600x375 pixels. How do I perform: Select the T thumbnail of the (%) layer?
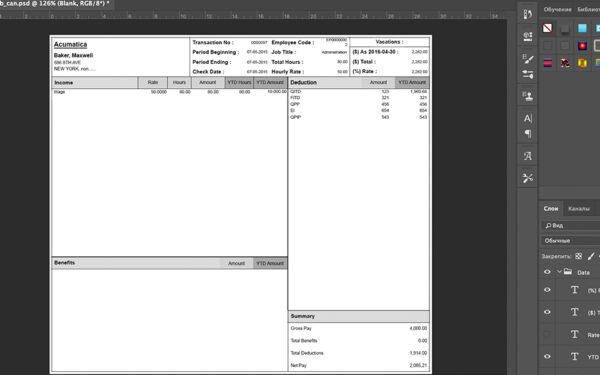click(x=574, y=290)
